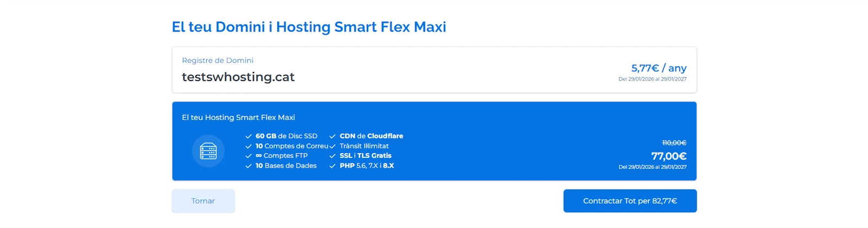Image resolution: width=868 pixels, height=228 pixels.
Task: Click the testswhosting.cat domain name
Action: pos(238,77)
